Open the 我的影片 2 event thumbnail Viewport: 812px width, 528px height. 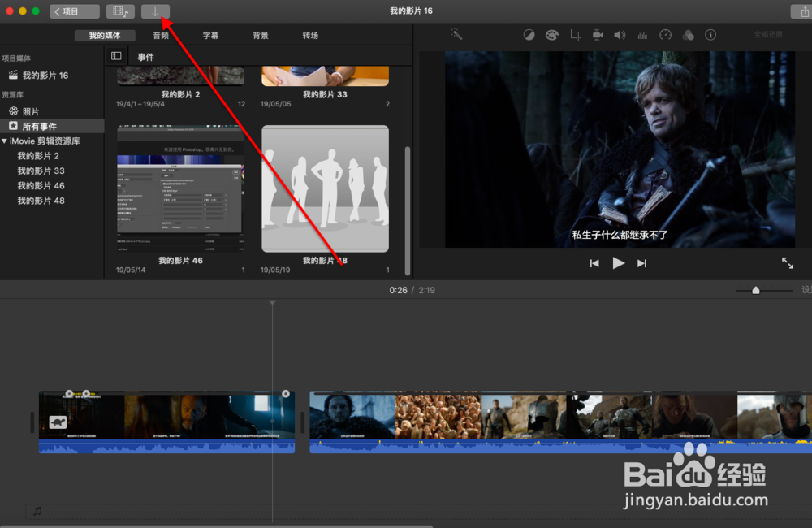[x=181, y=75]
